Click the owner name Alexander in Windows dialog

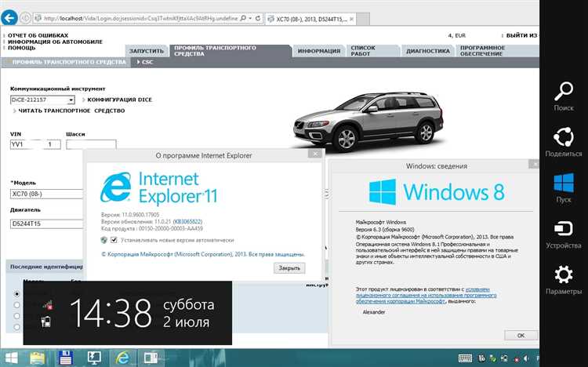point(373,312)
